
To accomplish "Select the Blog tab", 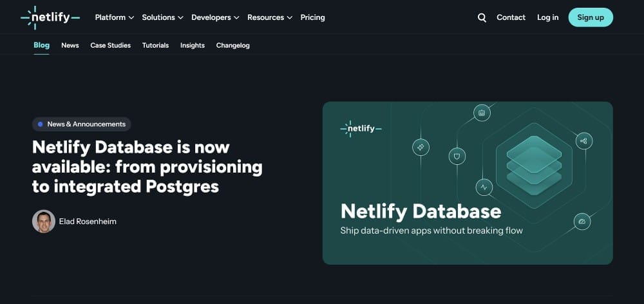I will (x=41, y=45).
